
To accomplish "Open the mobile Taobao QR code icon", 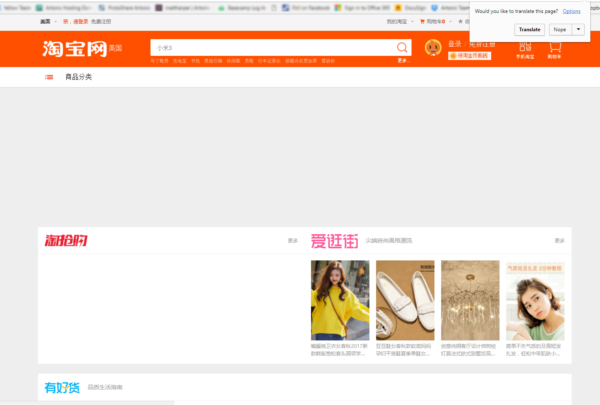I will pyautogui.click(x=525, y=47).
